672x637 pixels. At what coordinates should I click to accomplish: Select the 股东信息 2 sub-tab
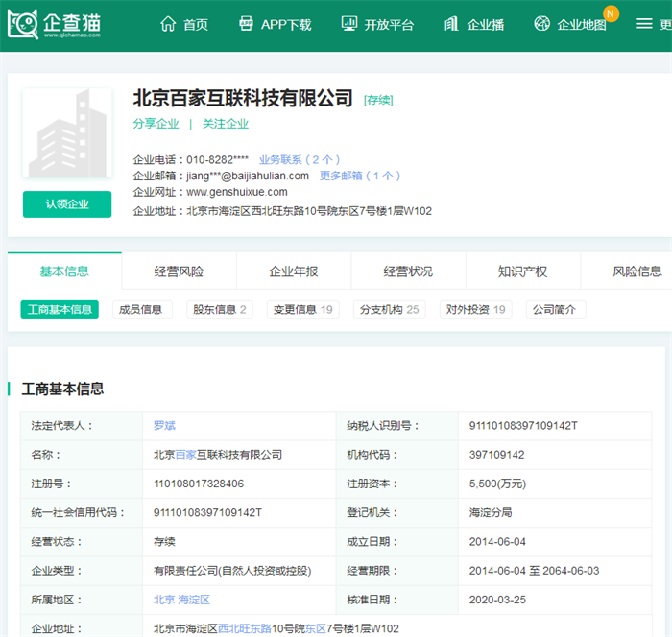(x=220, y=310)
